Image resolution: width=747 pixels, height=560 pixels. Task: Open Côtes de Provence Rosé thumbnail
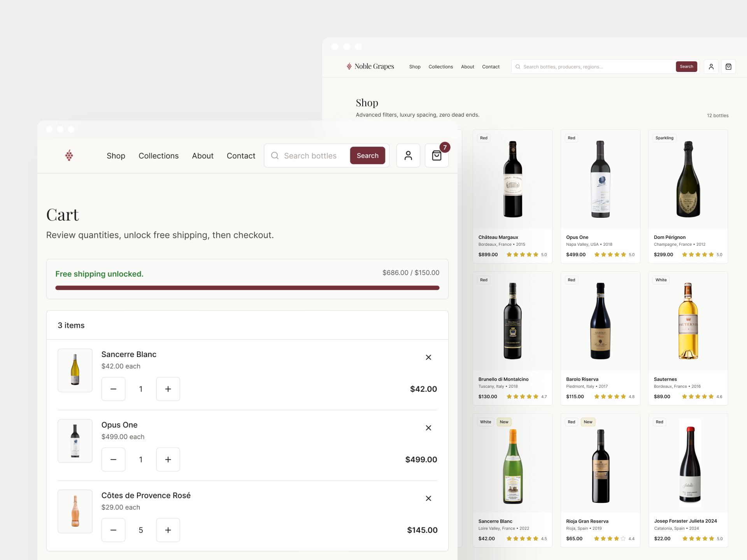point(75,511)
